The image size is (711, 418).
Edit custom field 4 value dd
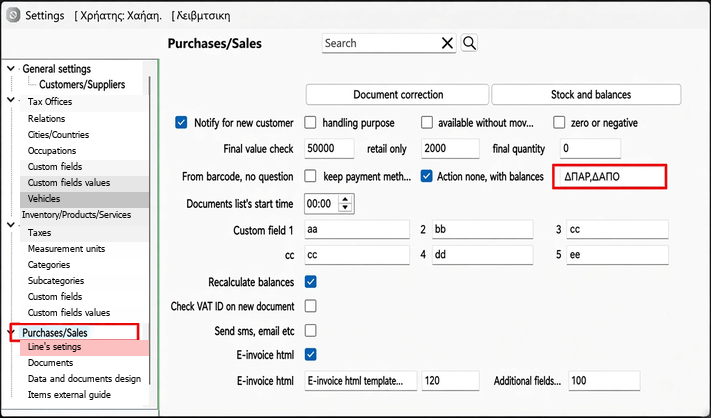point(482,255)
